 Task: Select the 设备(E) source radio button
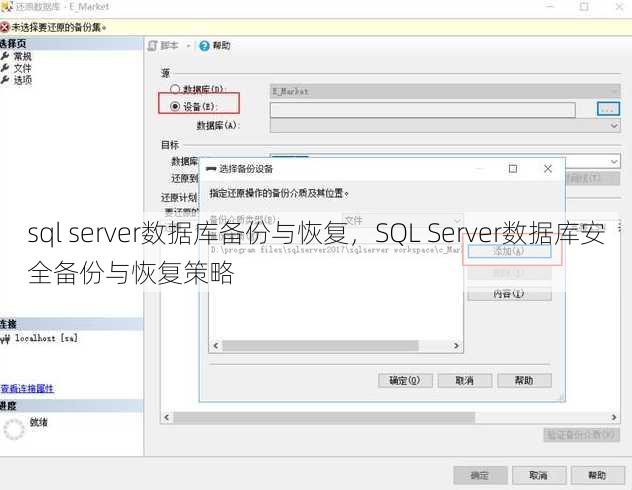tap(175, 106)
